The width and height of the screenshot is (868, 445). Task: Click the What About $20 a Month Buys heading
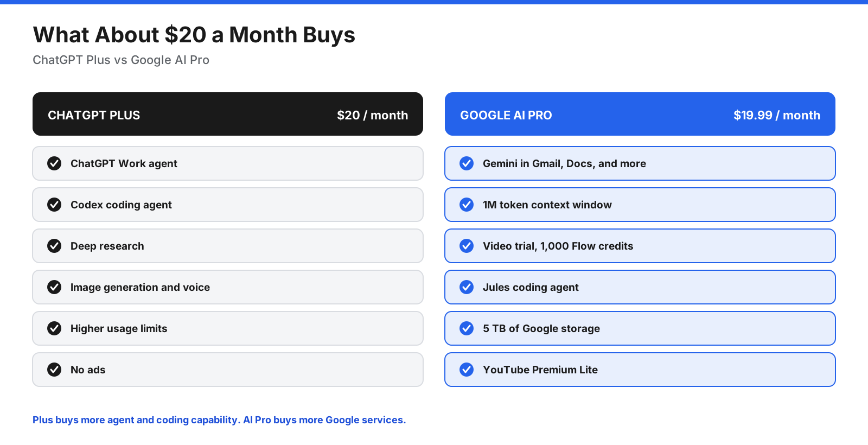click(194, 35)
